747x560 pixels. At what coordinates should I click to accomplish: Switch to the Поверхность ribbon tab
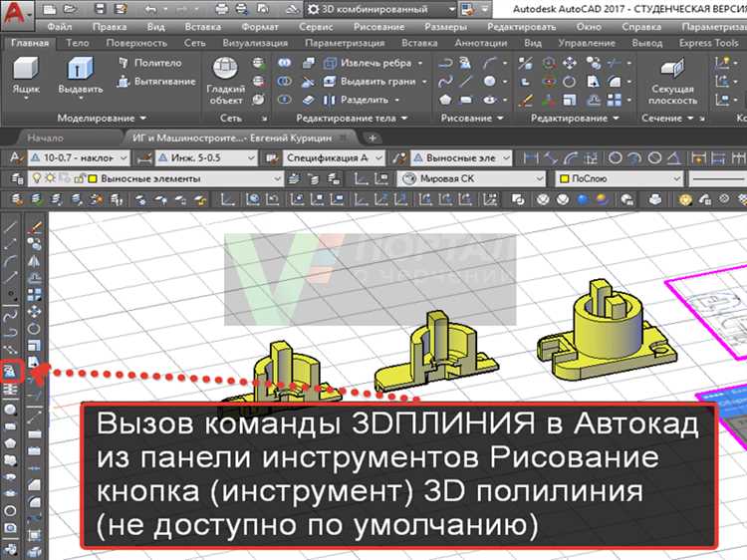pos(136,43)
